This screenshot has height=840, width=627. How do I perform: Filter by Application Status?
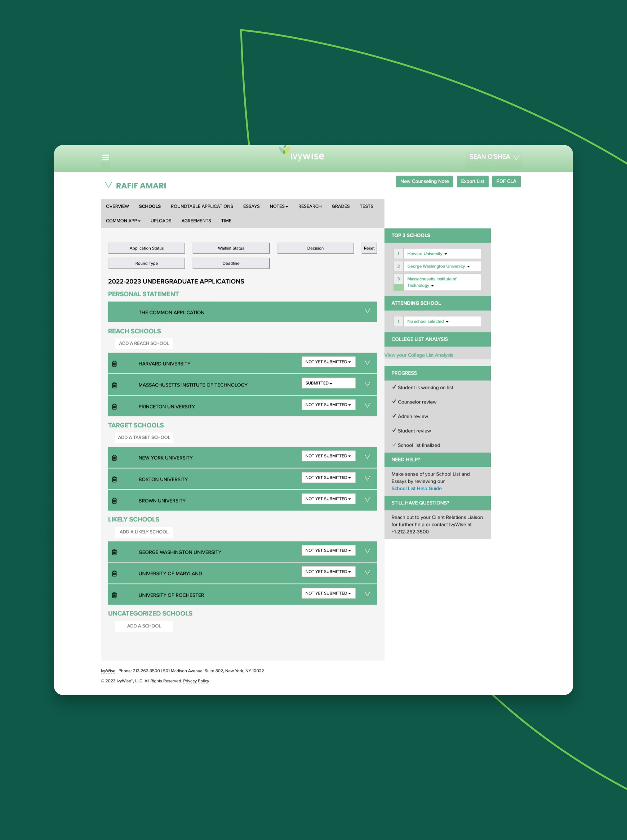(147, 248)
